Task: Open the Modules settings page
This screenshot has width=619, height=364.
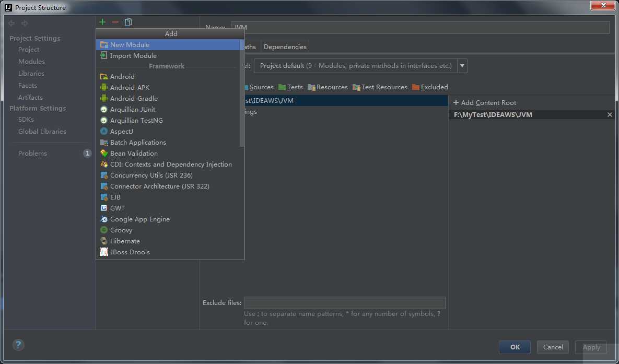Action: 31,61
